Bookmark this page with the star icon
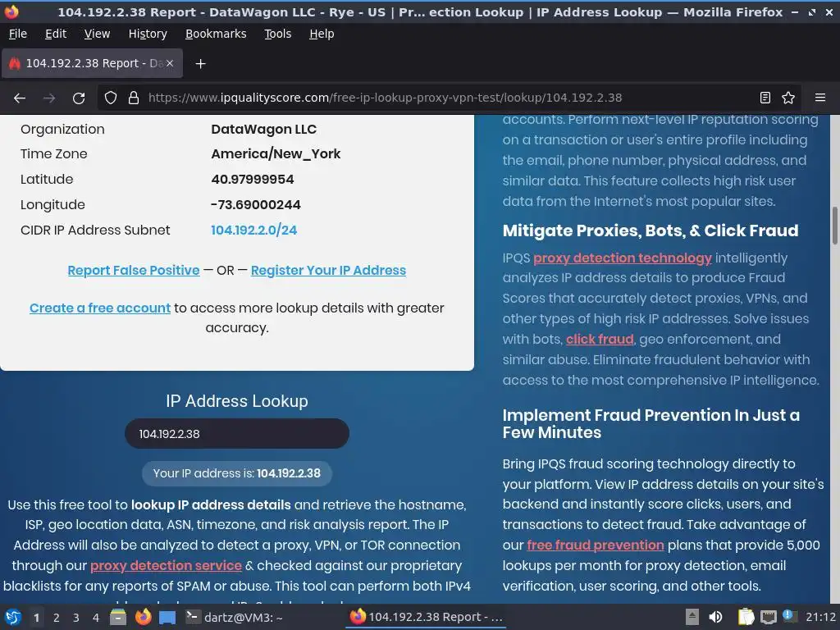This screenshot has height=630, width=840. click(x=788, y=98)
